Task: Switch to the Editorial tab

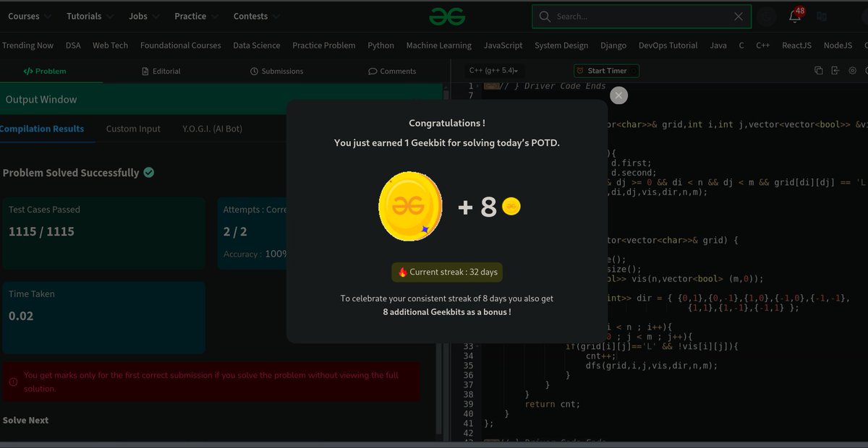Action: pyautogui.click(x=161, y=72)
